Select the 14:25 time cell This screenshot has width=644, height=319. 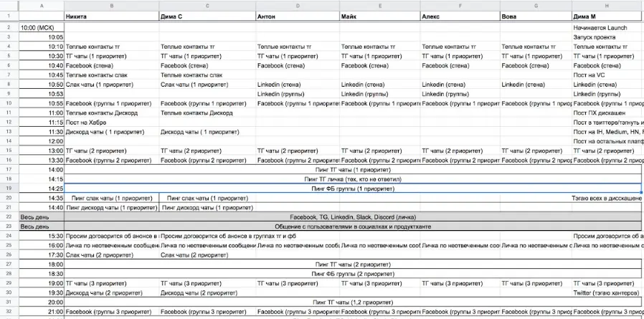pyautogui.click(x=42, y=189)
